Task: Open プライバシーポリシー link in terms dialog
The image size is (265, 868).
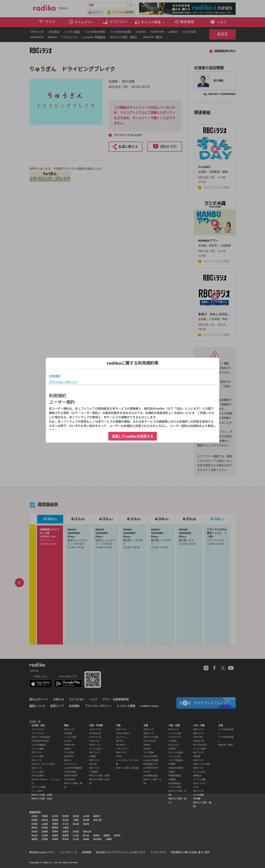Action: (x=63, y=382)
